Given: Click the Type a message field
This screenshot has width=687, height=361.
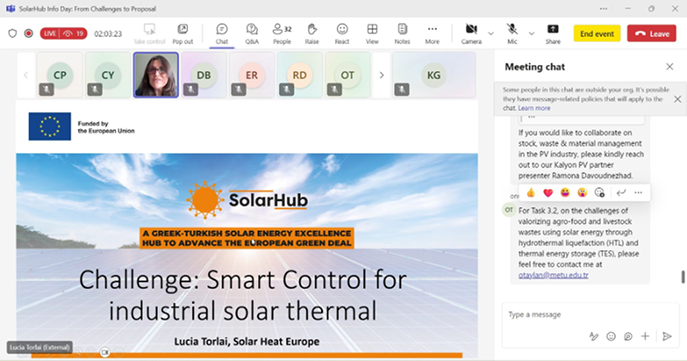Looking at the screenshot, I should pos(591,315).
